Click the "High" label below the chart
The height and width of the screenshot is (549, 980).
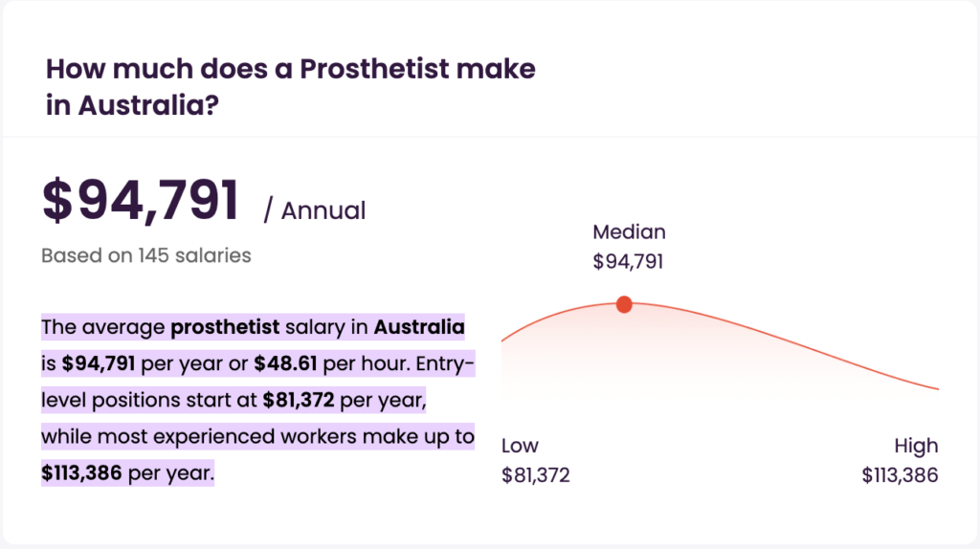[916, 446]
